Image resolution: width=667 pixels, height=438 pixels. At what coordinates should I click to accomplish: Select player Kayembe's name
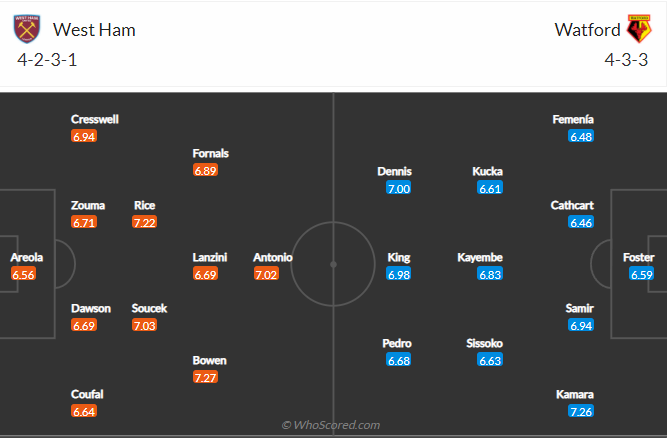point(479,257)
